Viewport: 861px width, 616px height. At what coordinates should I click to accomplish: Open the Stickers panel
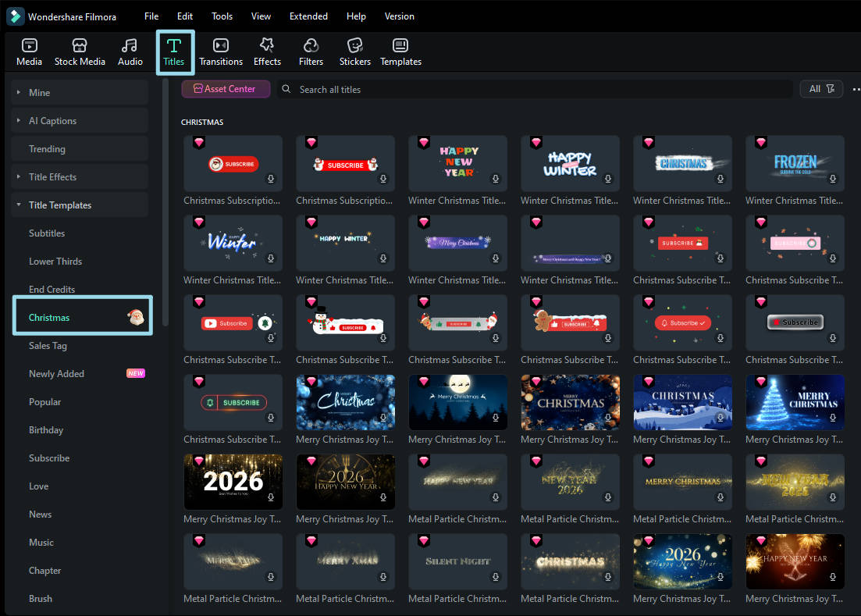[354, 52]
